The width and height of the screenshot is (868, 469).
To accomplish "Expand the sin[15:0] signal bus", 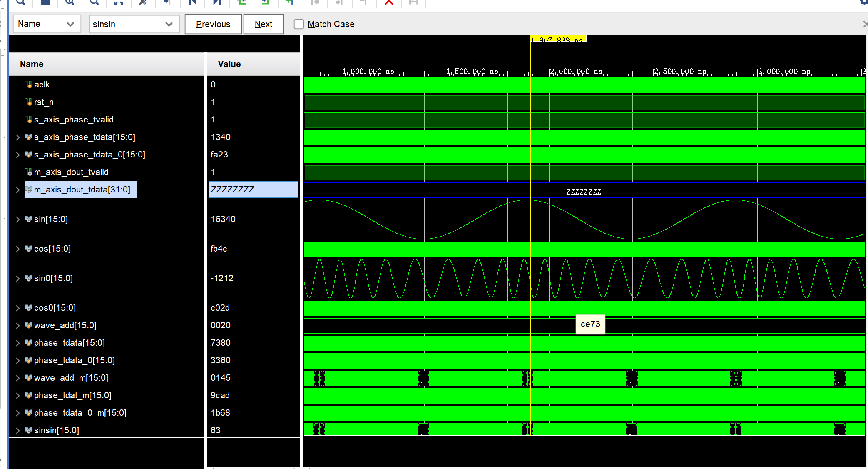I will [x=17, y=220].
